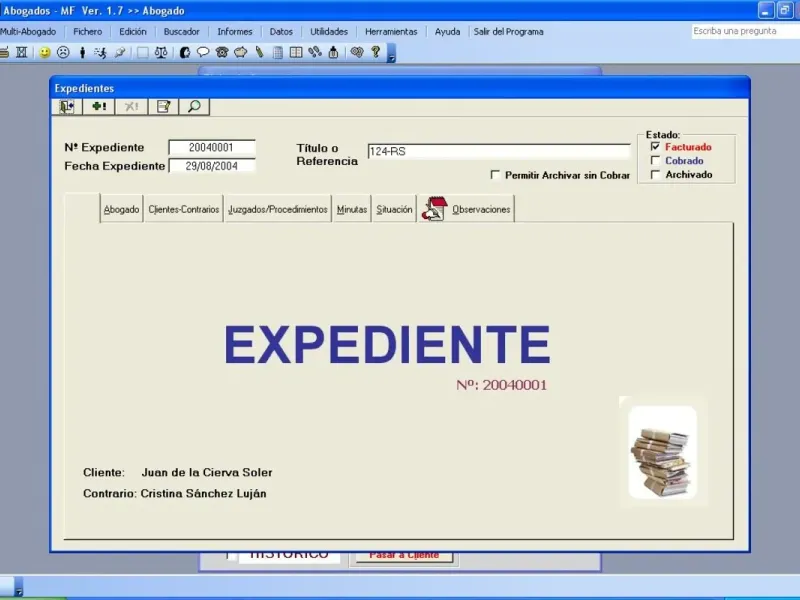Image resolution: width=800 pixels, height=600 pixels.
Task: Open the Juzgados/Procedimientos tab
Action: [278, 209]
